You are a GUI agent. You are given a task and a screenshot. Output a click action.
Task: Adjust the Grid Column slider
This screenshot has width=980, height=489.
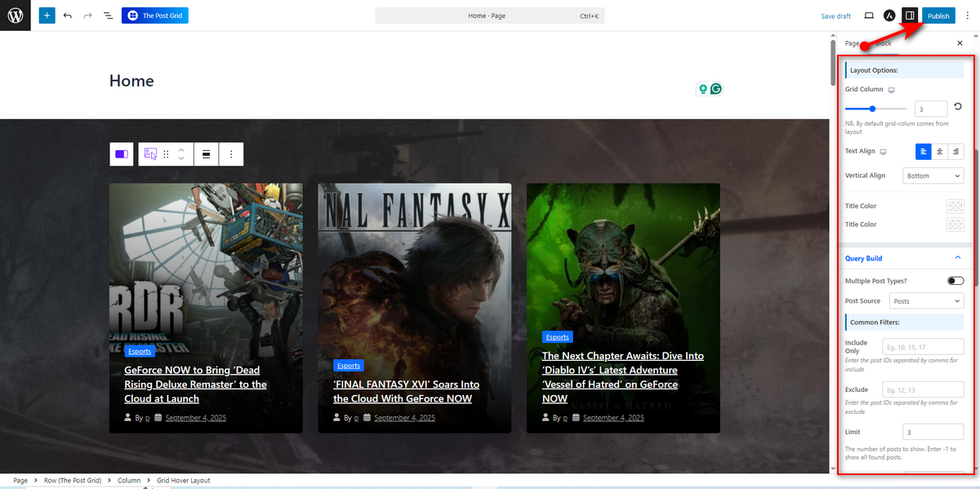[x=875, y=109]
